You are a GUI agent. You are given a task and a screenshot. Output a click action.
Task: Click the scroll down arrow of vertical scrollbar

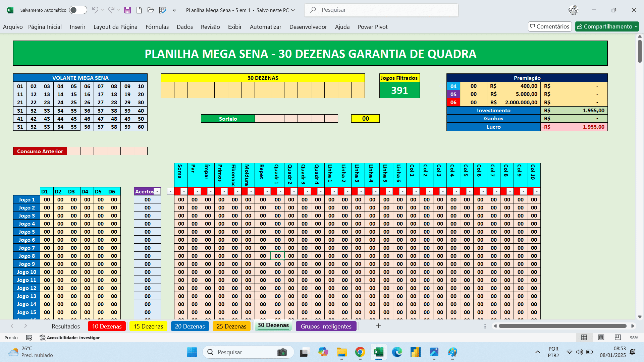(x=640, y=317)
